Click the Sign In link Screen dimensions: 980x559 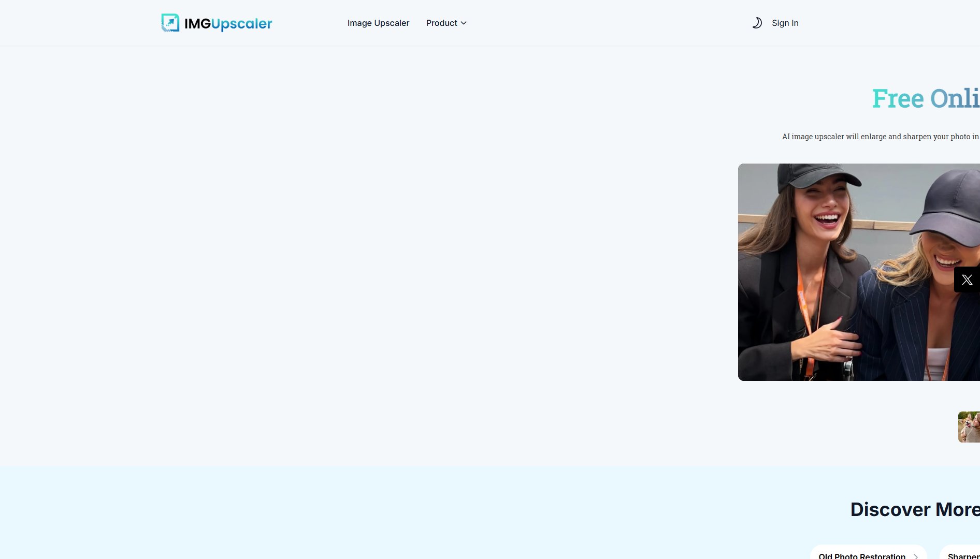tap(785, 23)
